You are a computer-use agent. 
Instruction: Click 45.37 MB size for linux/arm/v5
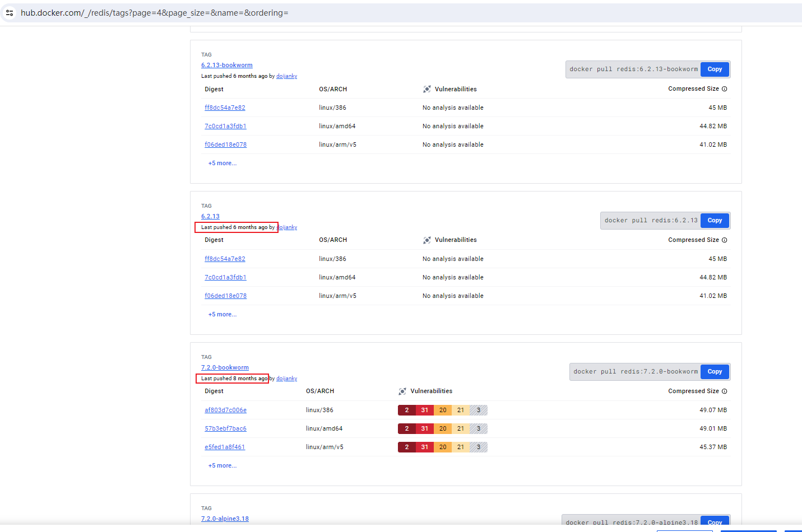(713, 447)
